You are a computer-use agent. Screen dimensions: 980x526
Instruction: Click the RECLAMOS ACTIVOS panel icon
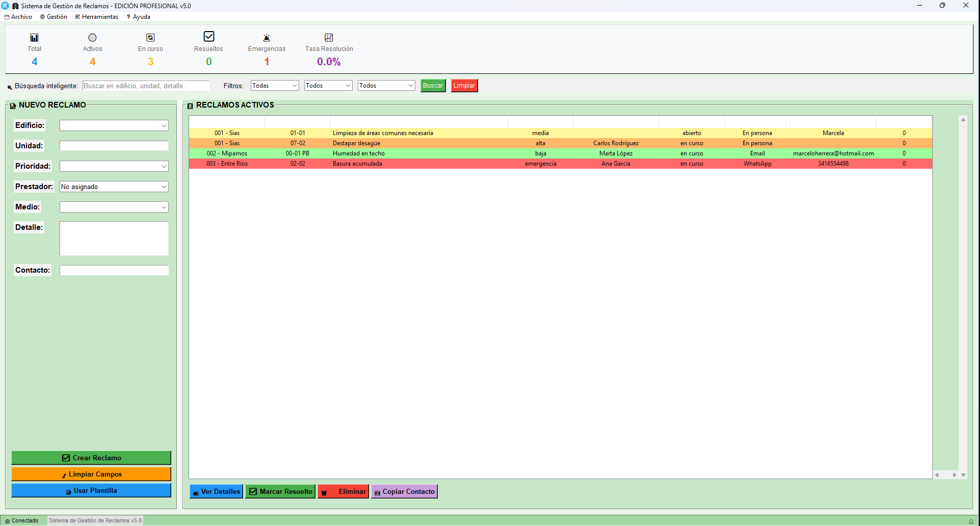point(190,106)
